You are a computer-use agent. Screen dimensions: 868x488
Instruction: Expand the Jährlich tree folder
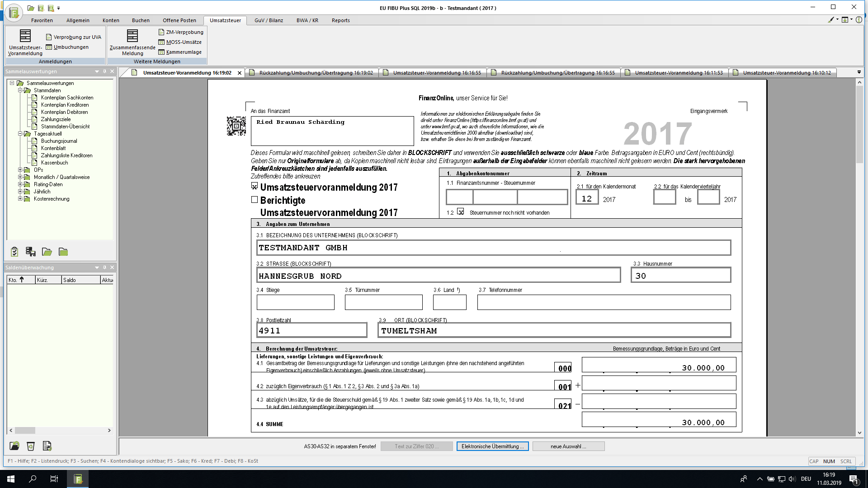(20, 192)
